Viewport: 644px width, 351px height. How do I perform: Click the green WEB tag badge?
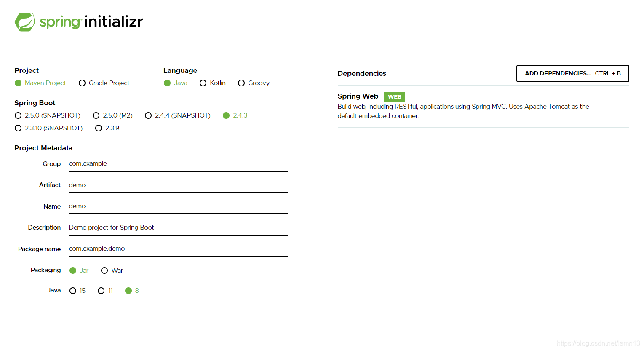[x=395, y=96]
